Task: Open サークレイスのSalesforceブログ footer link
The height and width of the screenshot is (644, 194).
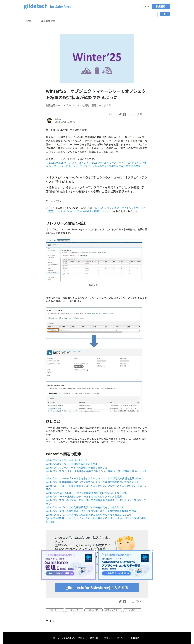Action: click(69, 638)
